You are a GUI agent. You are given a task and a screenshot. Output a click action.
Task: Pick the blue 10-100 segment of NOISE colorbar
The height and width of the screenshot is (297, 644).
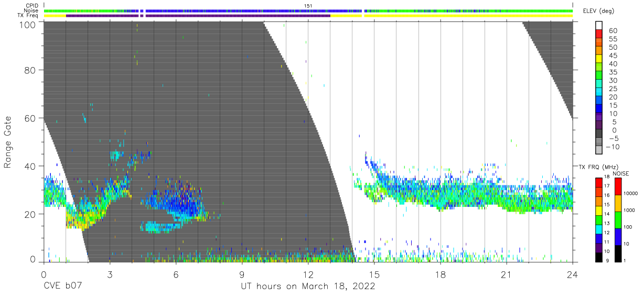(619, 236)
